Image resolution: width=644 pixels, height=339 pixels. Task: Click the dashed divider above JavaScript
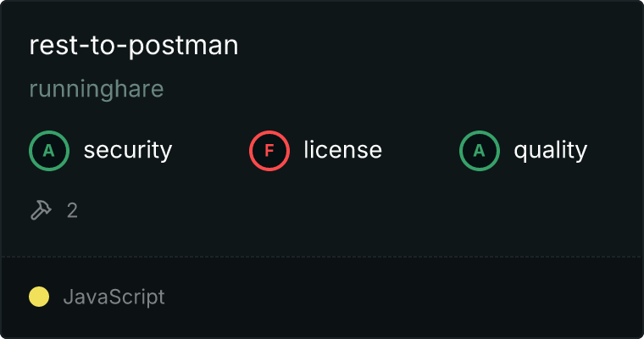click(x=322, y=257)
